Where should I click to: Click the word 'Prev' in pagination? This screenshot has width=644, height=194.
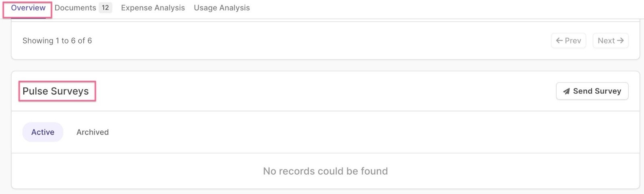(x=573, y=41)
